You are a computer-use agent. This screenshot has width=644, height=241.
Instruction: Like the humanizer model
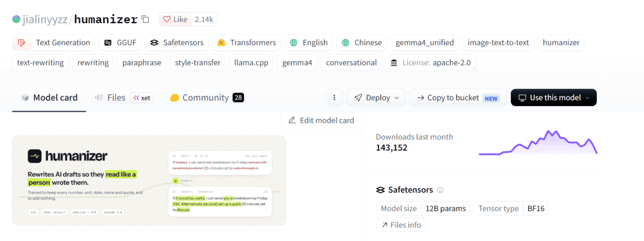coord(175,19)
